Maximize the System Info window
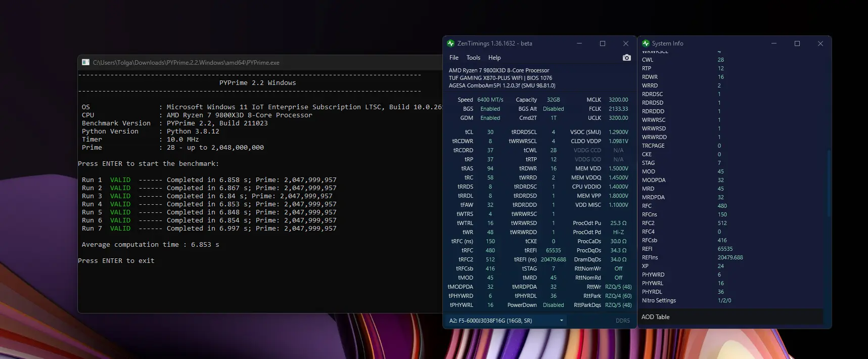The height and width of the screenshot is (359, 868). [797, 43]
